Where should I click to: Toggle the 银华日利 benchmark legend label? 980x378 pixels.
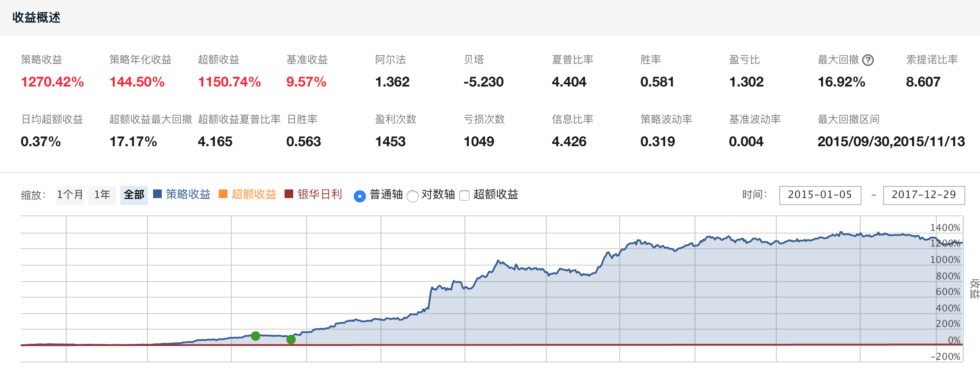tap(320, 195)
